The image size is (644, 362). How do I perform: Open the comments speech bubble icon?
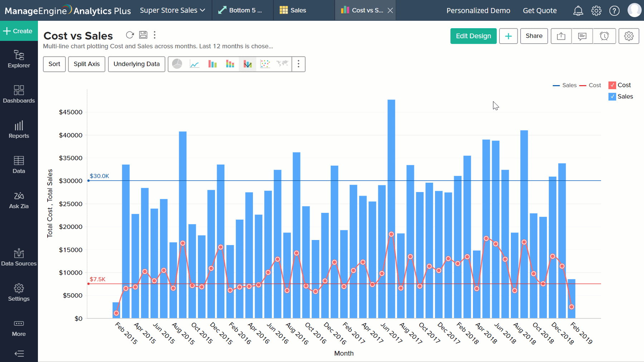click(x=582, y=36)
